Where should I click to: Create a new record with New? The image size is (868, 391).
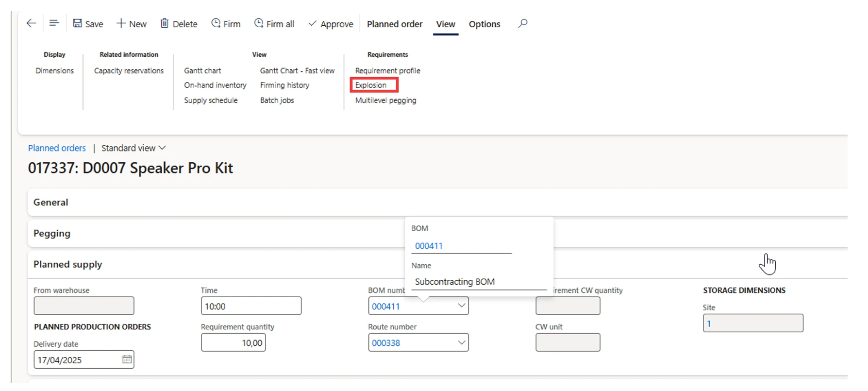[x=132, y=24]
